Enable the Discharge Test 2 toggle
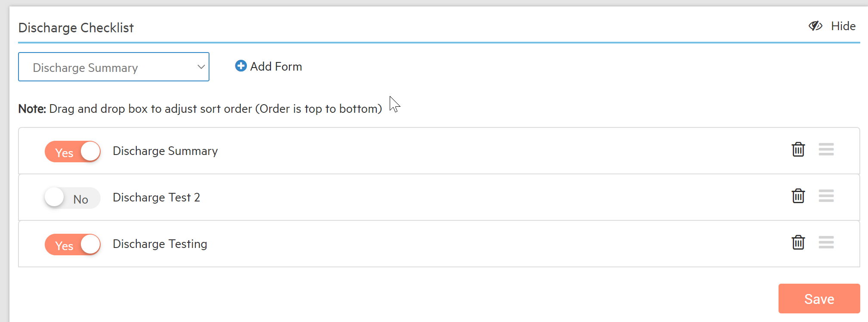Image resolution: width=868 pixels, height=322 pixels. tap(73, 198)
